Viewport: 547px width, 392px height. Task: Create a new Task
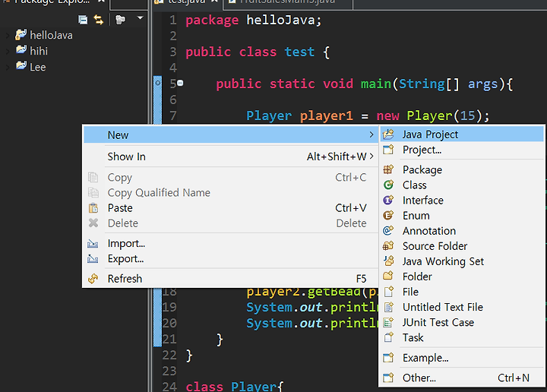462,337
